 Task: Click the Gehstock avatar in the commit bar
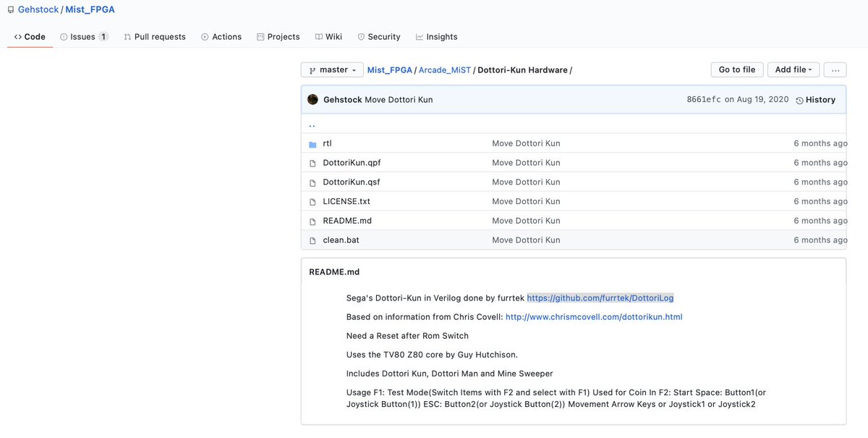(312, 100)
